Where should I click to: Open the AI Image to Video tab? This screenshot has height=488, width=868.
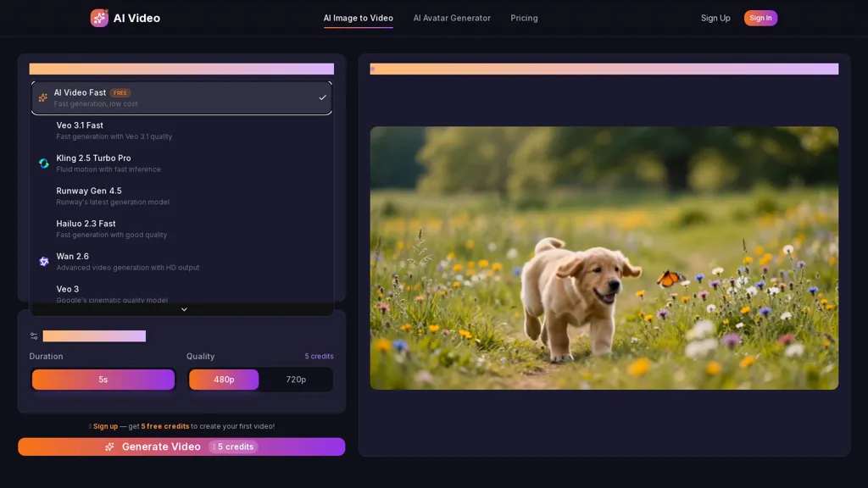pyautogui.click(x=359, y=19)
